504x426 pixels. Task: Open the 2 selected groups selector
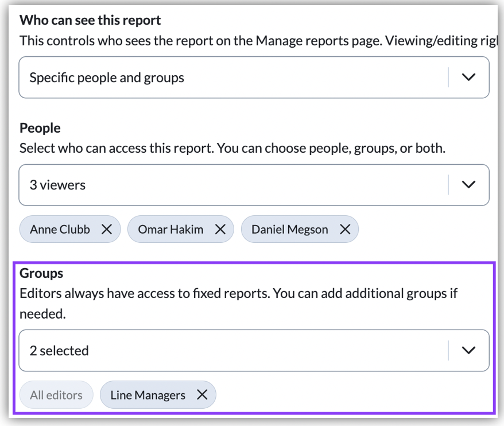[230, 350]
